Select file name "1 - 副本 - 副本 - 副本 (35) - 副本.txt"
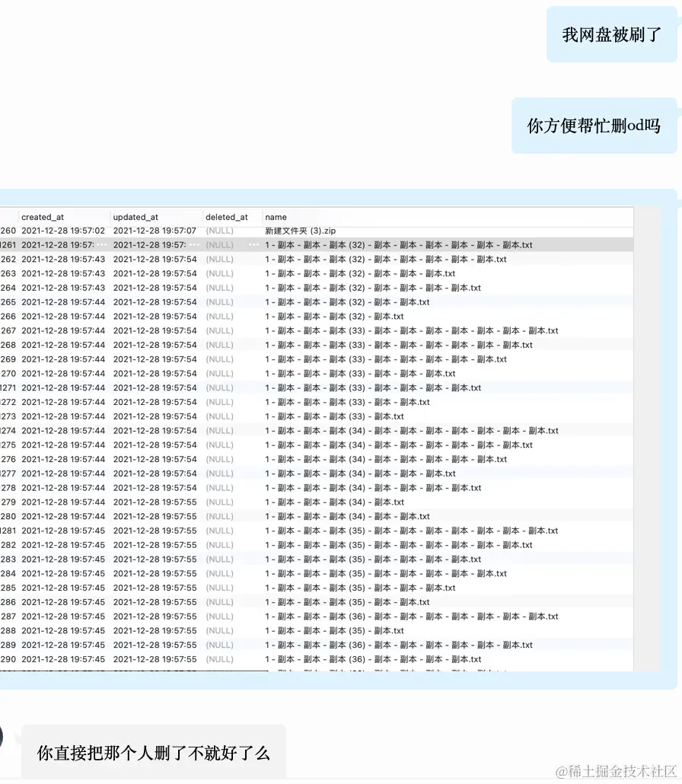 pyautogui.click(x=334, y=630)
